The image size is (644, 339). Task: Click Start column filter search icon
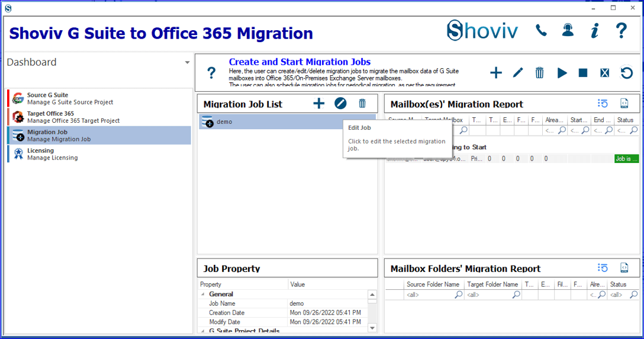pos(585,130)
